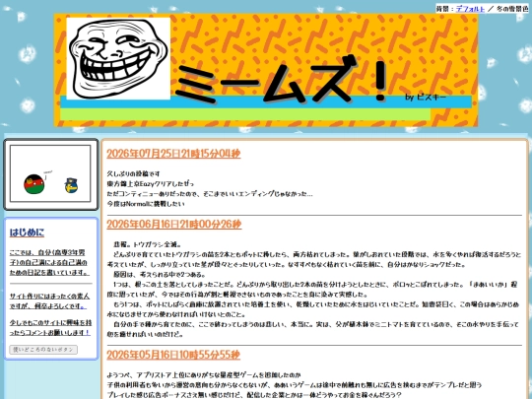Image resolution: width=532 pixels, height=399 pixels.
Task: Select the デフォルト background link
Action: 470,9
